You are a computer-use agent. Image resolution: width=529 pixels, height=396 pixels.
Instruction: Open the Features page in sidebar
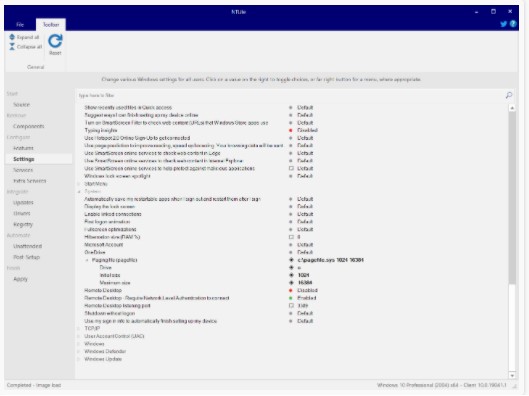[23, 148]
